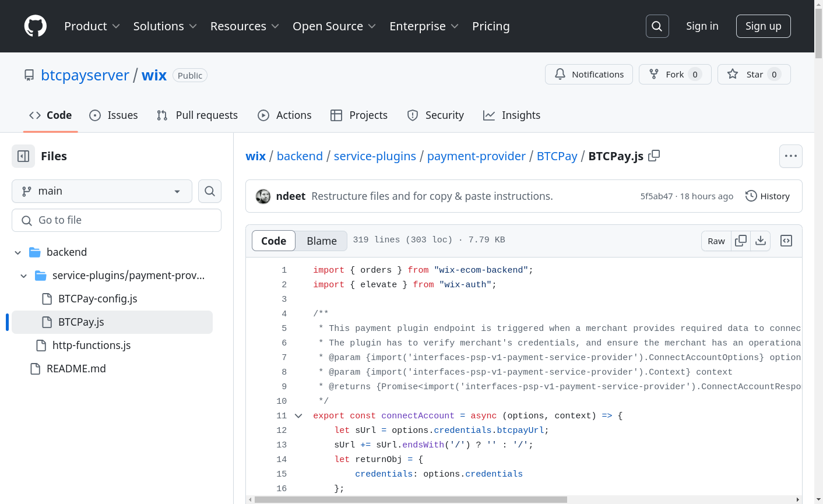Open the Issues tab
Image resolution: width=823 pixels, height=504 pixels.
coord(114,115)
